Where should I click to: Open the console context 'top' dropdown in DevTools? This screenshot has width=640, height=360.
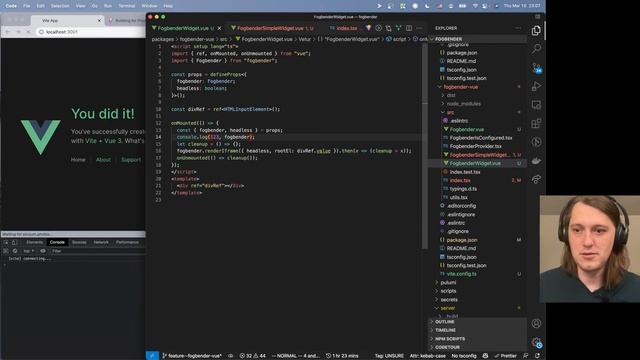click(28, 251)
